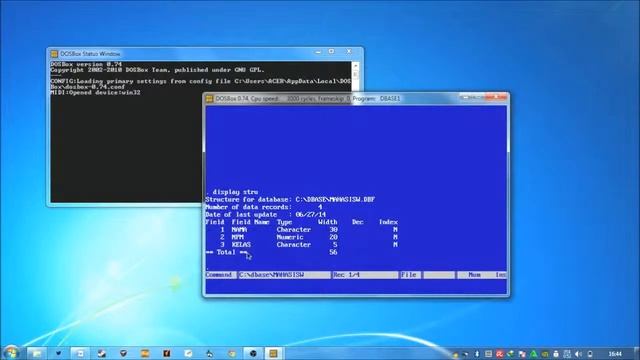Click the 'Numeric' type in NPM row
The width and height of the screenshot is (640, 360).
(290, 237)
